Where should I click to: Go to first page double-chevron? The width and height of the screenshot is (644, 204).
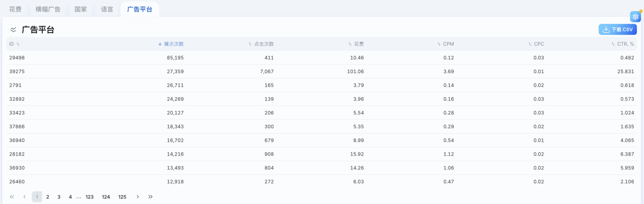click(x=12, y=197)
